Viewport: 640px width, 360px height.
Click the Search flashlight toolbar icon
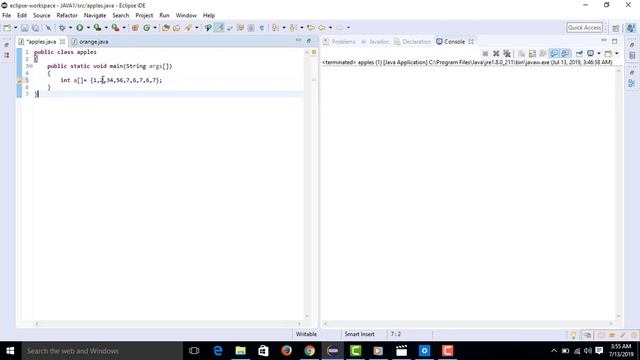coord(188,28)
